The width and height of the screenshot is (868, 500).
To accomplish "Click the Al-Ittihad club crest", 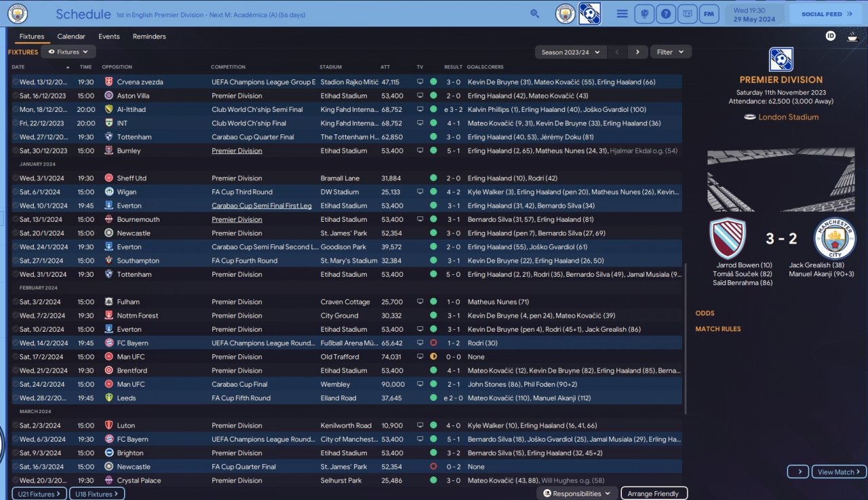I will tap(108, 109).
